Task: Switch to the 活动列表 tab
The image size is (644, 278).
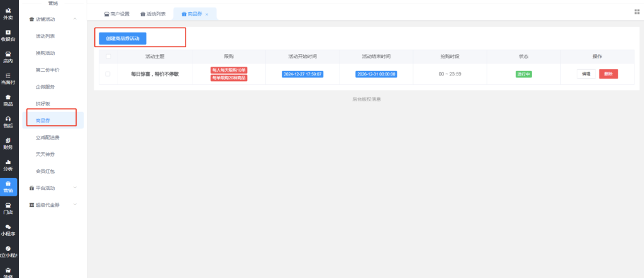Action: pyautogui.click(x=153, y=13)
